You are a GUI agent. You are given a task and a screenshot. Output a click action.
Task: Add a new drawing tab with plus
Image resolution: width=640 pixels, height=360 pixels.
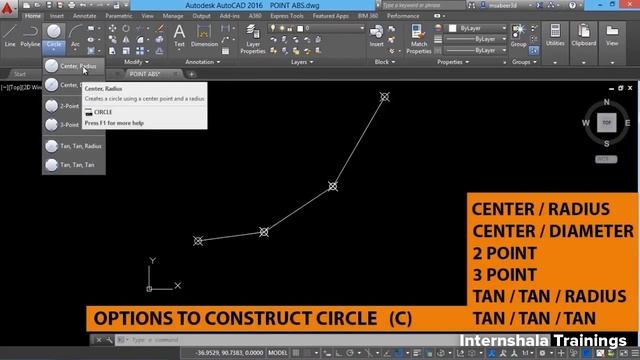tap(191, 74)
